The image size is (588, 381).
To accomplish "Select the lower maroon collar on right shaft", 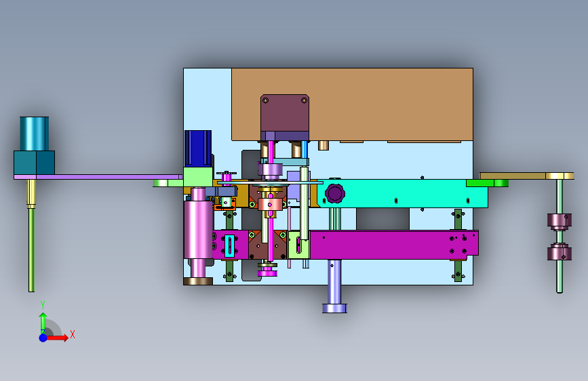I will click(559, 252).
